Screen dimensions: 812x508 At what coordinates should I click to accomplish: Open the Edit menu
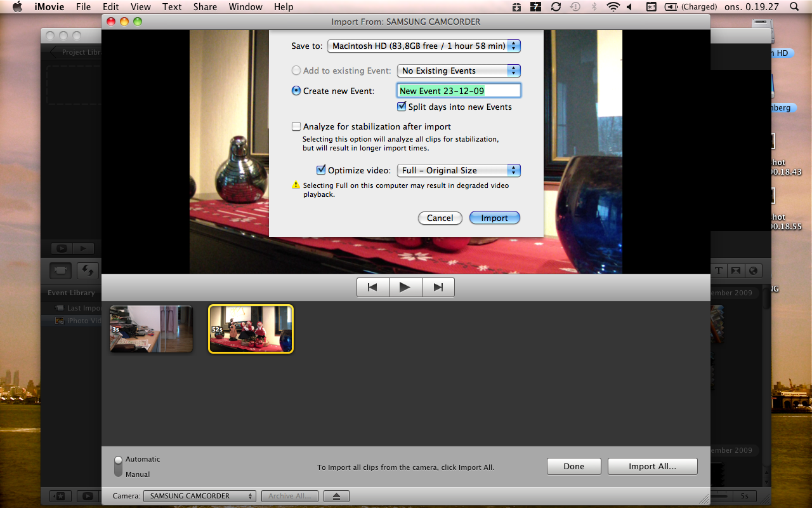pos(111,7)
